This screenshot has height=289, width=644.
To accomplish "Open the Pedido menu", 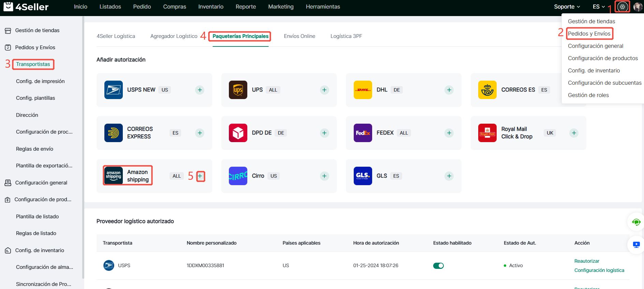I will (142, 7).
